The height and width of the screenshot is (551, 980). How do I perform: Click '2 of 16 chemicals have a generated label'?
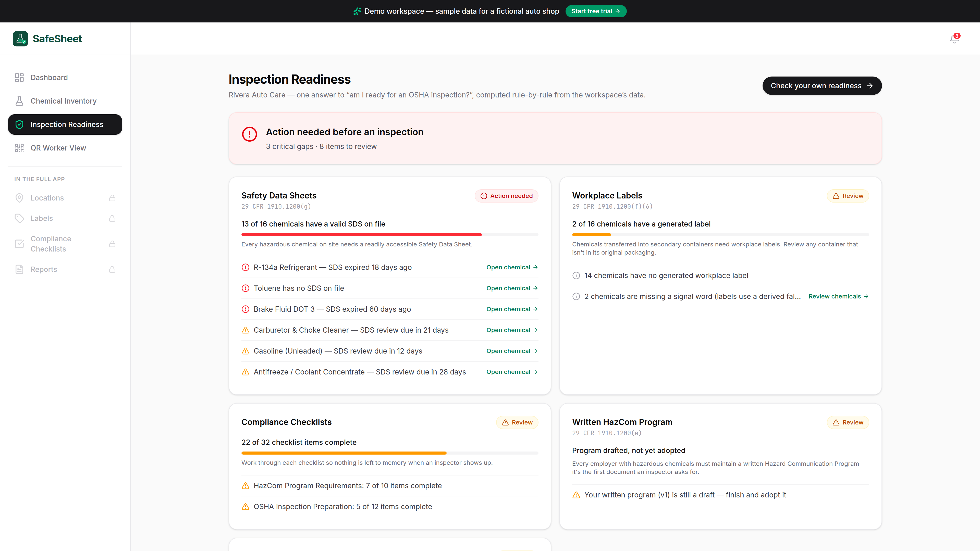641,224
